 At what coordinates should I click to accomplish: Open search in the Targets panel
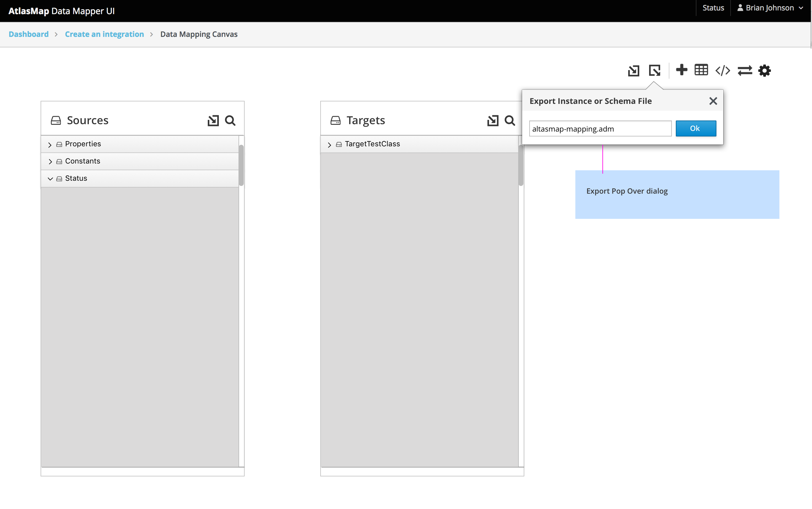(x=510, y=120)
